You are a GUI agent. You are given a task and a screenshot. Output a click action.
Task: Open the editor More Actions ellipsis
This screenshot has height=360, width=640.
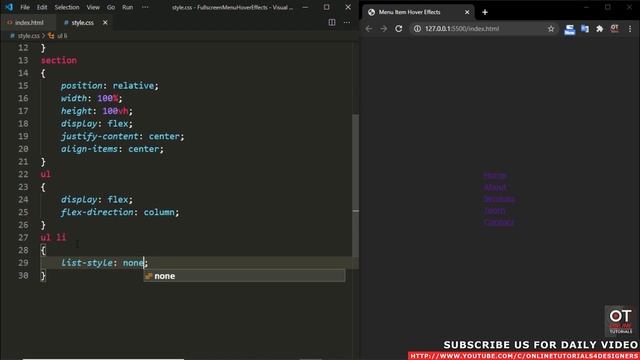tap(347, 22)
